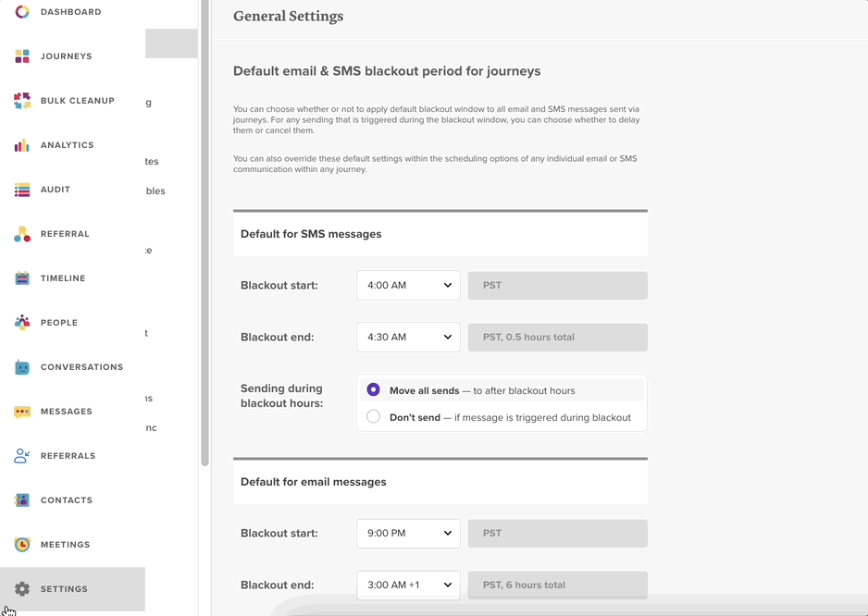
Task: Open People menu label
Action: (59, 323)
